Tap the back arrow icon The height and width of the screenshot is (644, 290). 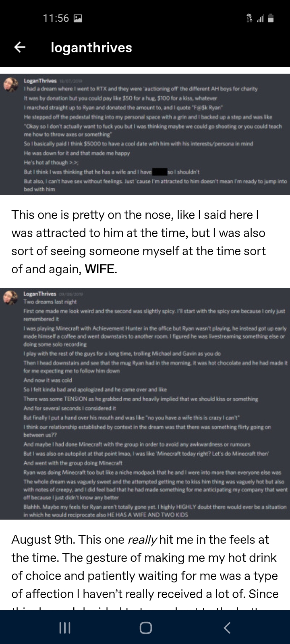(20, 47)
